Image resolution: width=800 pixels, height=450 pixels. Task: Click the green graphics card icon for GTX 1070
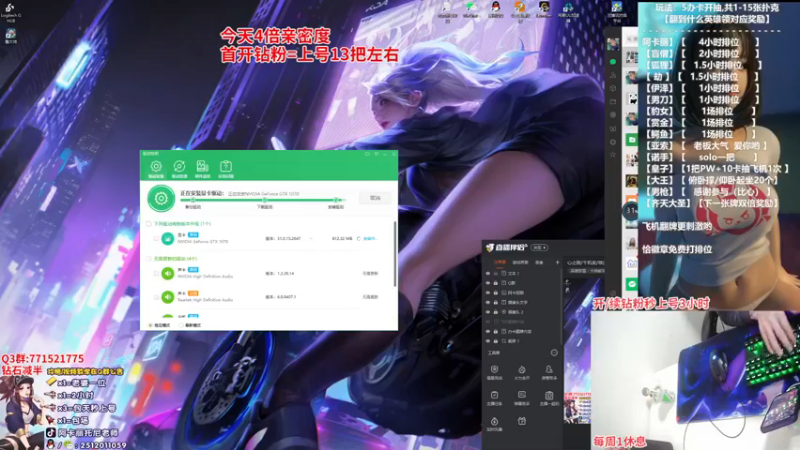click(168, 238)
